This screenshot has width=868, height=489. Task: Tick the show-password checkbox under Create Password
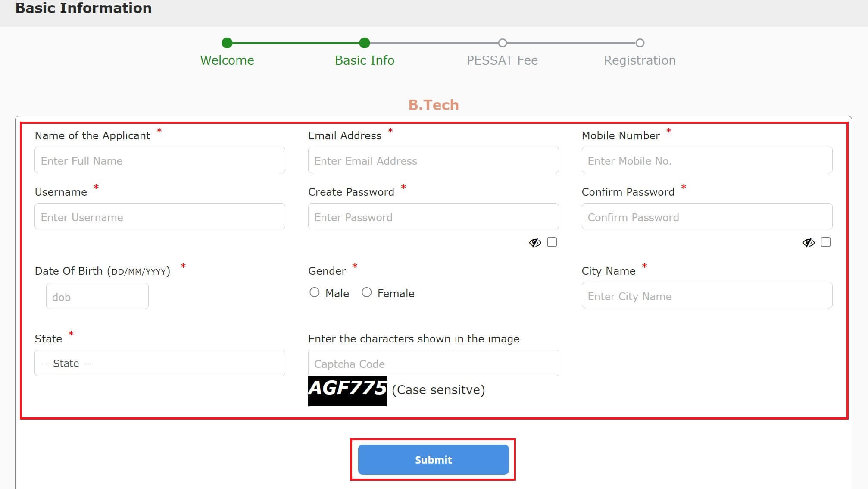552,242
